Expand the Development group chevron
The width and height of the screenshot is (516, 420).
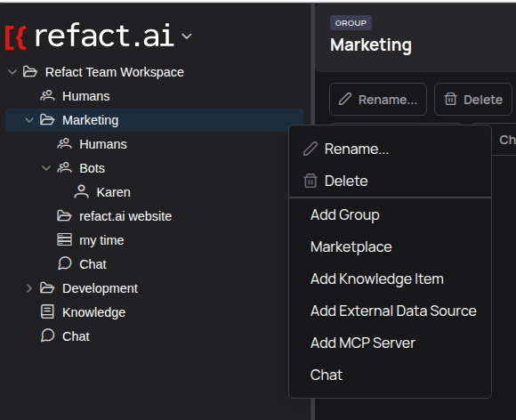click(29, 288)
